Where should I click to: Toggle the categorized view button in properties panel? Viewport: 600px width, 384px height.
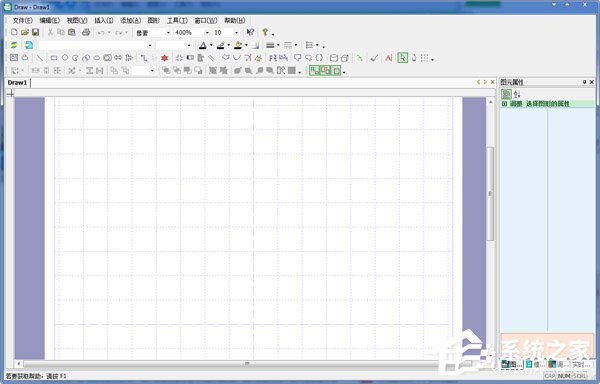point(506,94)
